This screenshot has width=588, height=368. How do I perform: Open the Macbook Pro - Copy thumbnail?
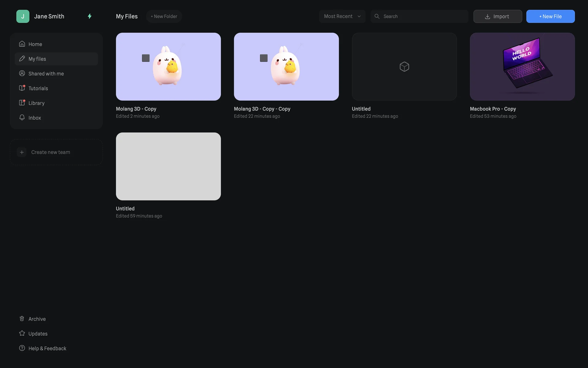coord(522,67)
